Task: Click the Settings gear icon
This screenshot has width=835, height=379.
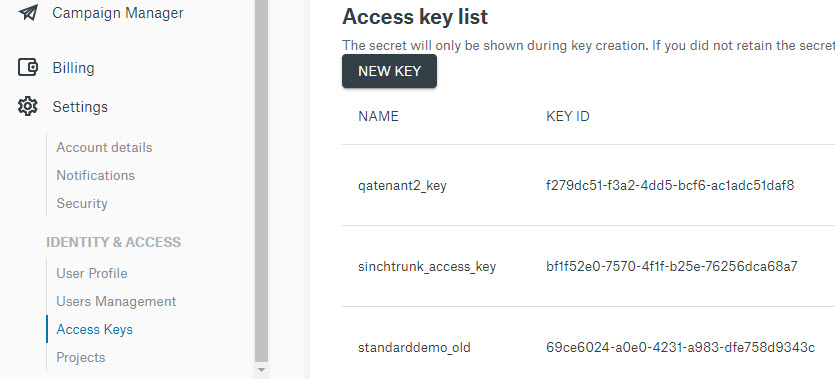Action: 28,106
